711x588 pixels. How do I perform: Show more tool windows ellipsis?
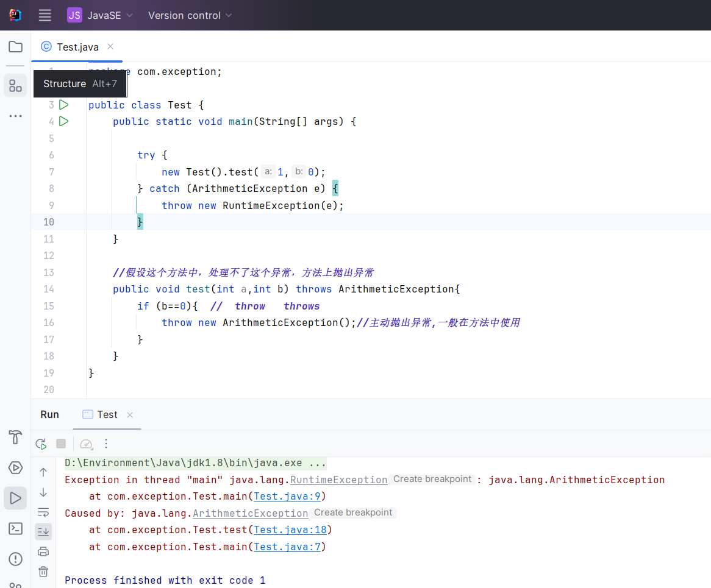tap(15, 116)
